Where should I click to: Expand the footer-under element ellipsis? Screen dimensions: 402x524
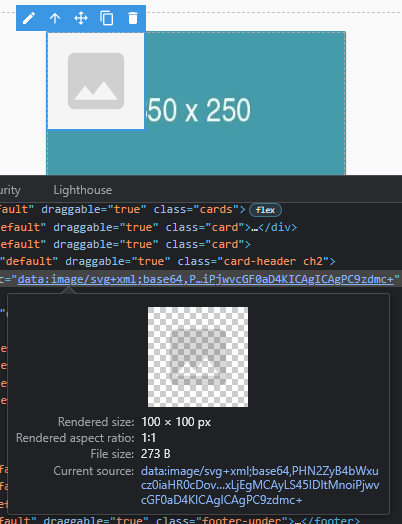[297, 521]
